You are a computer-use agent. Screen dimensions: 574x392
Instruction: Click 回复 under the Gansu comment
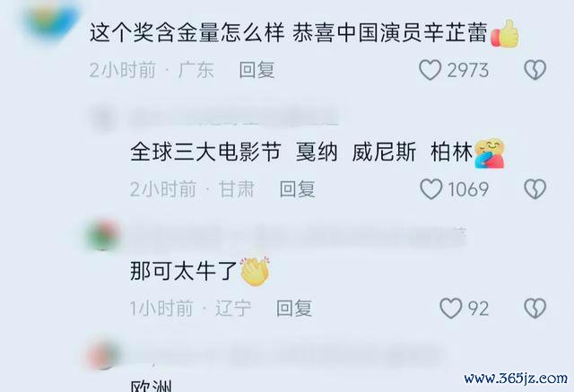point(297,189)
